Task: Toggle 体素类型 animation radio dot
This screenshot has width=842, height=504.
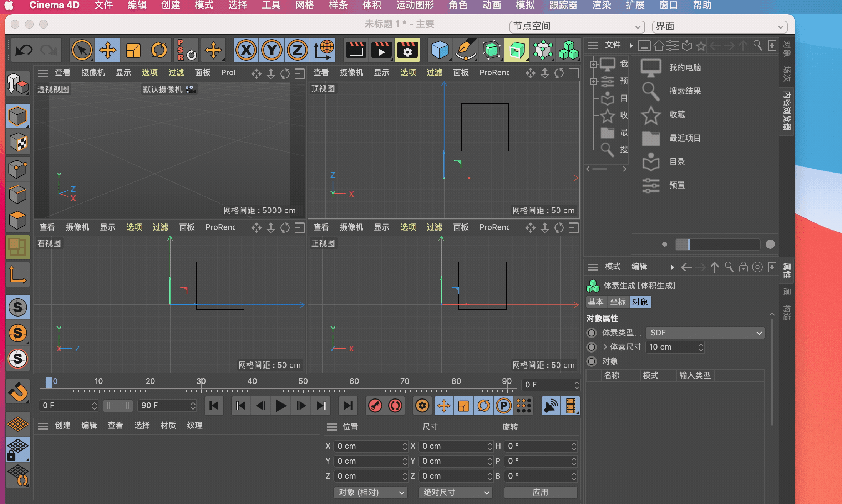Action: [x=592, y=333]
